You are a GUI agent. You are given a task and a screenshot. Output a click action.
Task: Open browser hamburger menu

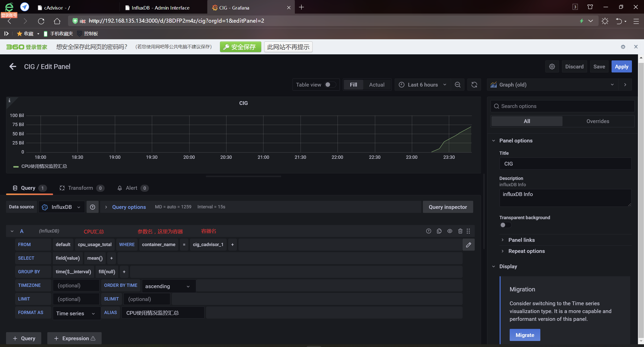coord(636,21)
